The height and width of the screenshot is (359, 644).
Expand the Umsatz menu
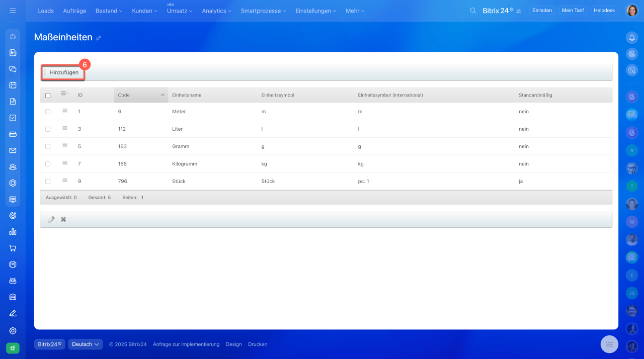pyautogui.click(x=180, y=11)
